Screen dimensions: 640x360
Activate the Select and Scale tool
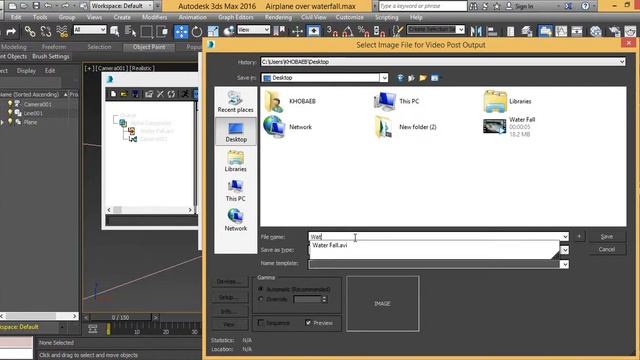click(213, 31)
